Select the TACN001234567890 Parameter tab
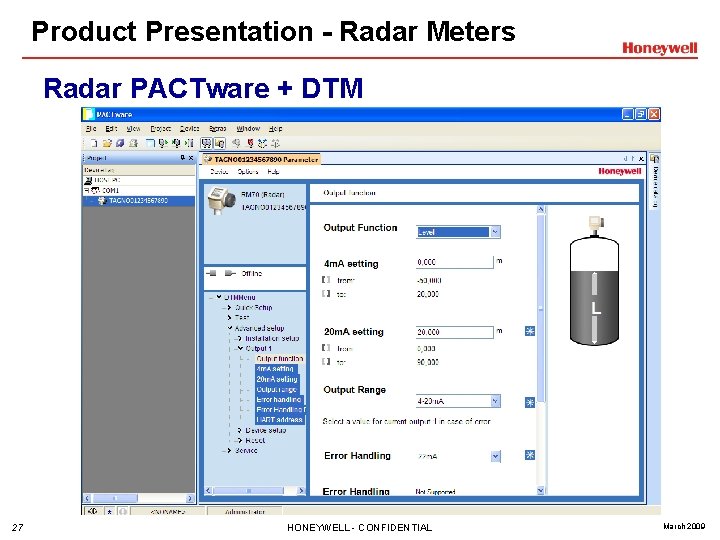 (x=261, y=159)
